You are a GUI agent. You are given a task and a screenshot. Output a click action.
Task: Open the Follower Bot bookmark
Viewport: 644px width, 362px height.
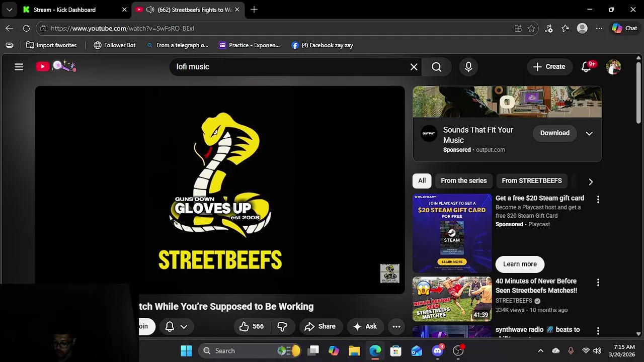(x=115, y=45)
